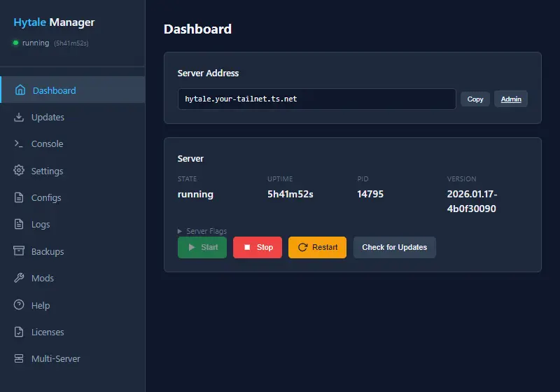Image resolution: width=560 pixels, height=392 pixels.
Task: Click the Configs file icon
Action: 19,197
